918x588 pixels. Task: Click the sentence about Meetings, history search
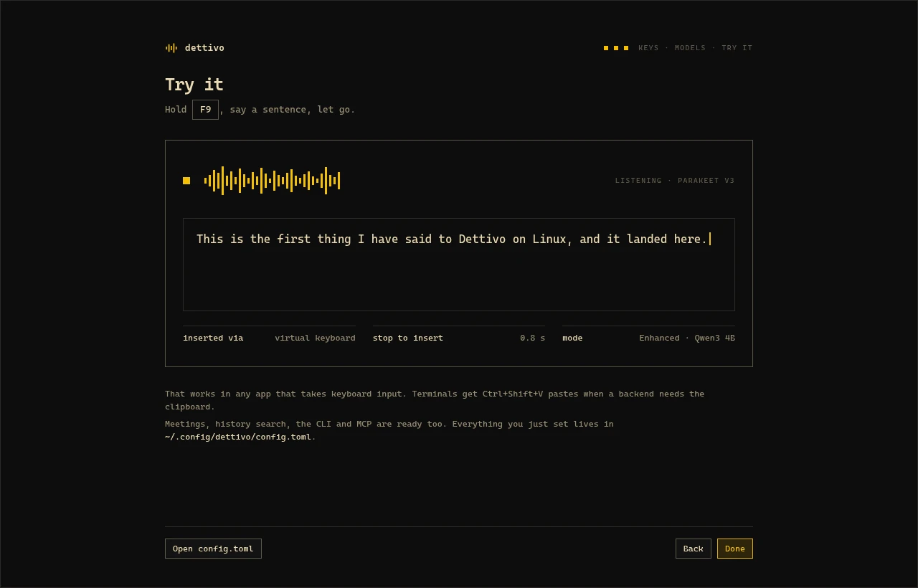click(389, 430)
